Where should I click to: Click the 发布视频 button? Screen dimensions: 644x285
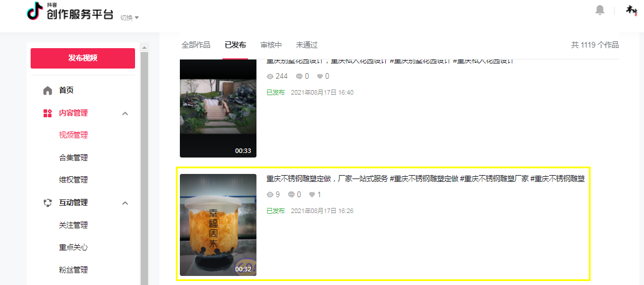coord(83,58)
